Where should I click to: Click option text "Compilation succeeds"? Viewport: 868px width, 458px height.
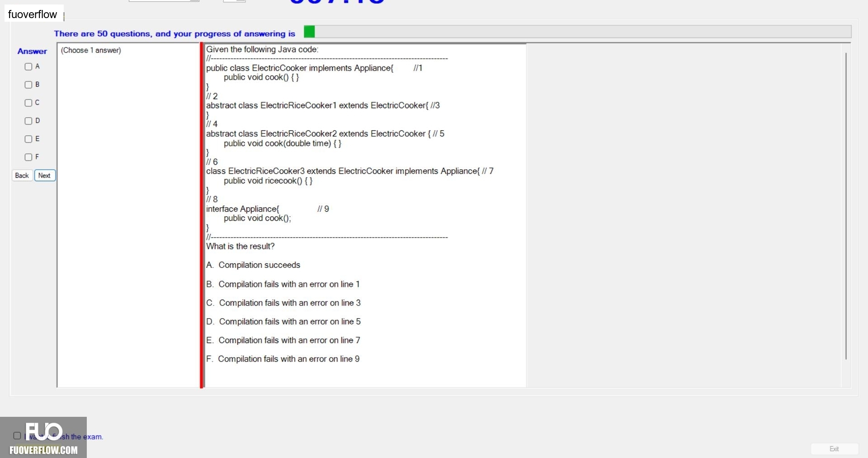tap(259, 265)
